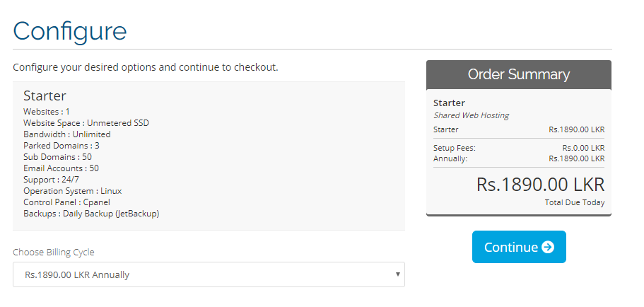644x307 pixels.
Task: Click the configure options instruction text
Action: (x=145, y=68)
